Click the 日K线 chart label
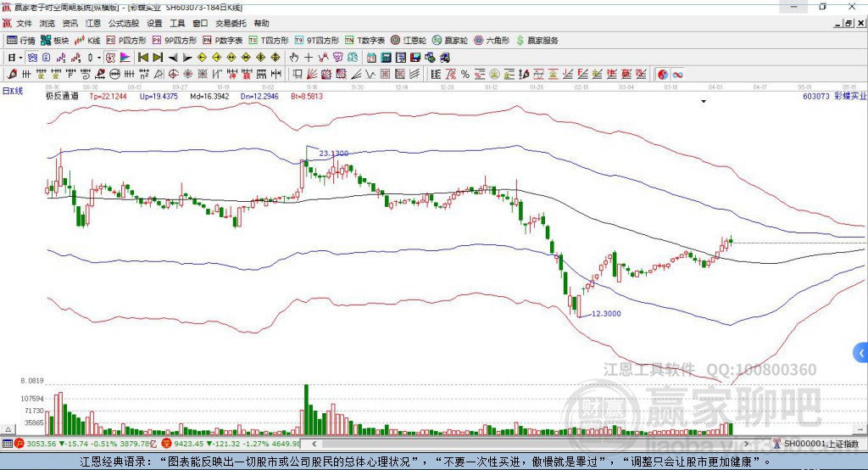This screenshot has height=470, width=868. (13, 92)
